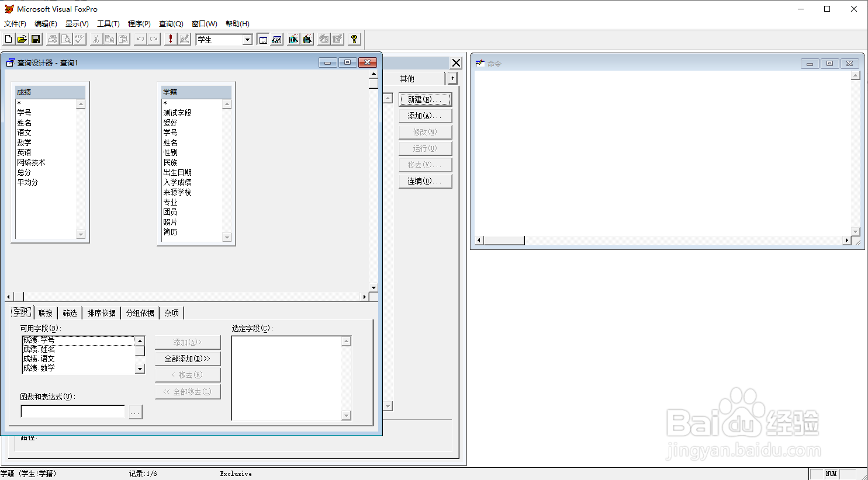Select 成绩.语文 in available fields list
This screenshot has height=480, width=868.
pos(78,359)
